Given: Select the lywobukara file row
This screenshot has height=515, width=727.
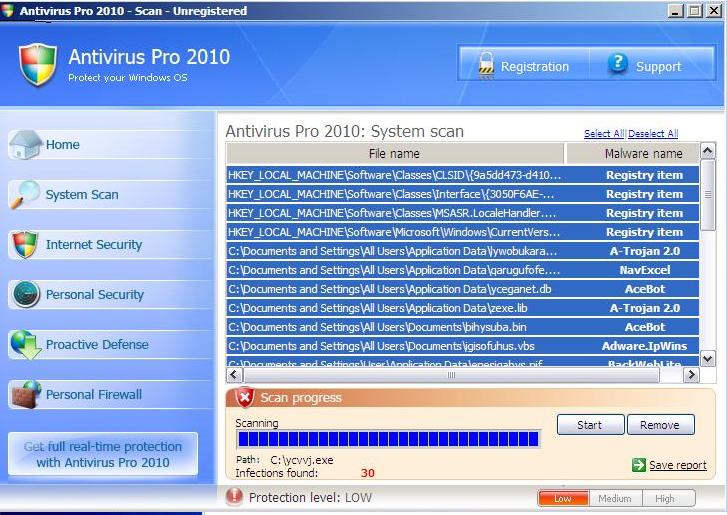Looking at the screenshot, I should tap(463, 251).
